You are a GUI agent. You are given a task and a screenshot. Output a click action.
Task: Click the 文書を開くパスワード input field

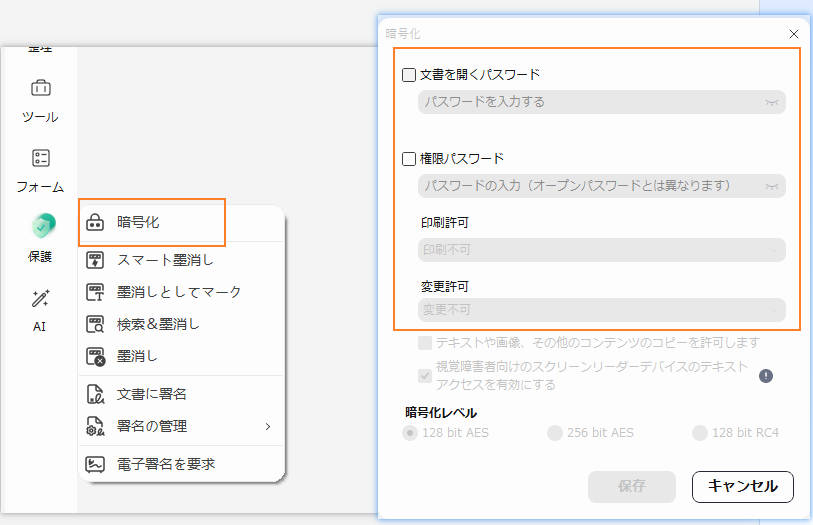[590, 102]
